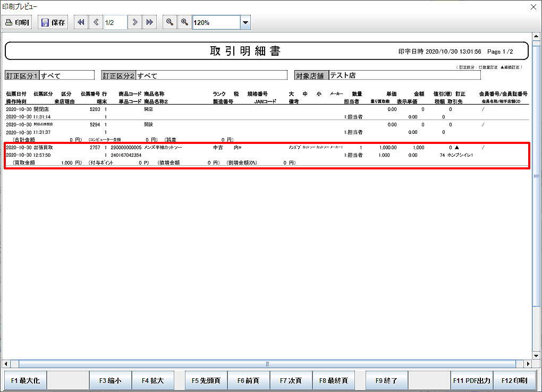
Task: Jump to last page with double-right arrow
Action: 150,22
